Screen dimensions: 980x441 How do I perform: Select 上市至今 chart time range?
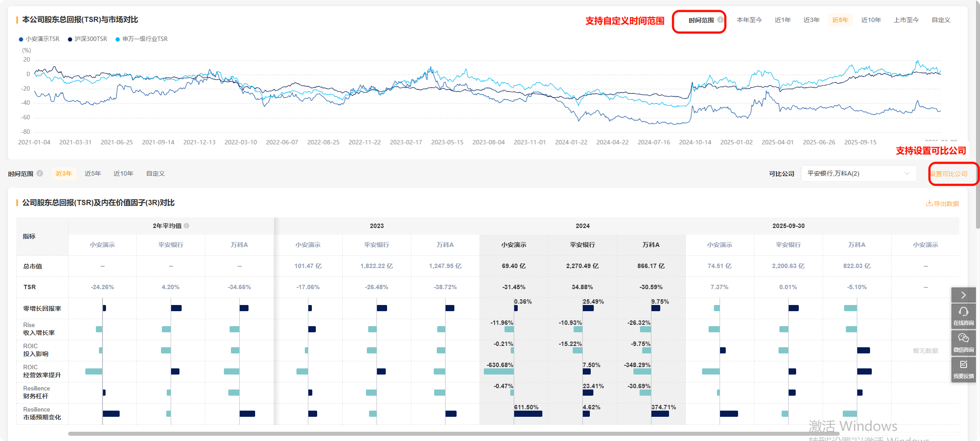[x=906, y=20]
